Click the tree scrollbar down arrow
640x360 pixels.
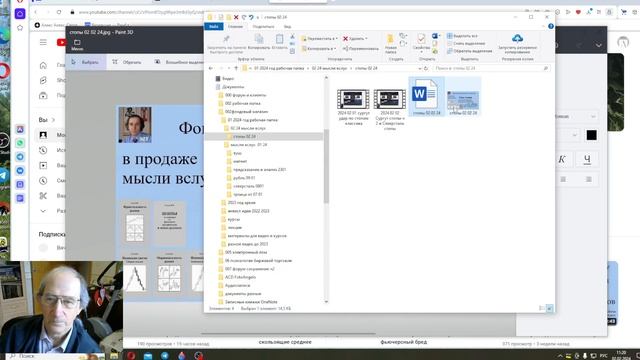[326, 301]
